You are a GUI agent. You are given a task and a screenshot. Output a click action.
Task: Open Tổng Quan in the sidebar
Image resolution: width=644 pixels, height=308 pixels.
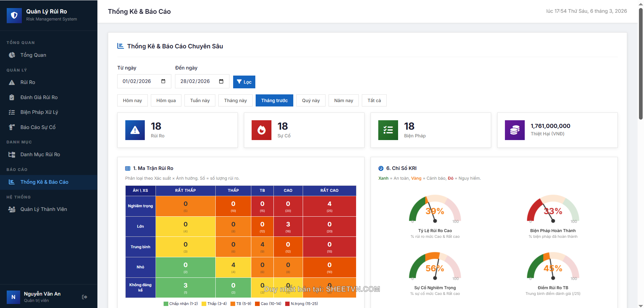(33, 55)
